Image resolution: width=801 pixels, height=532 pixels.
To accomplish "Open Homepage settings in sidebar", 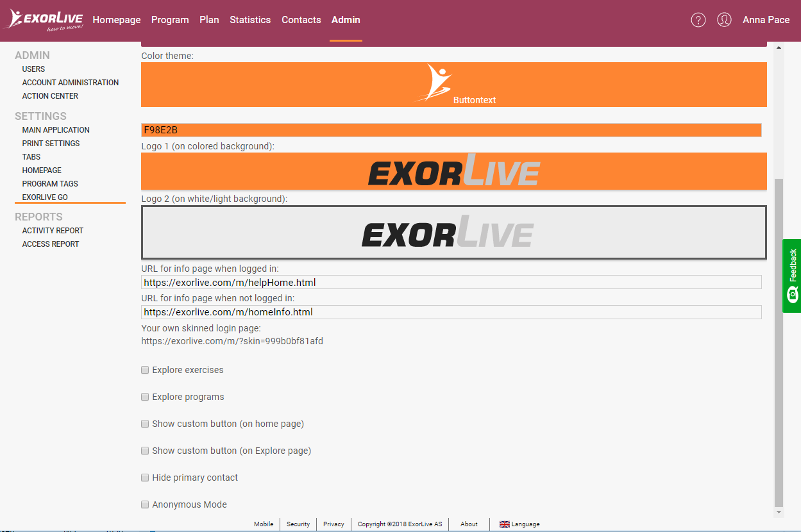I will pyautogui.click(x=42, y=170).
